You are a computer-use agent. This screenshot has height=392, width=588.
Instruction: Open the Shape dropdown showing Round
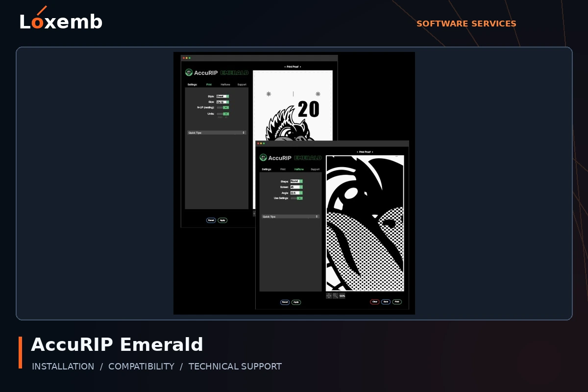pyautogui.click(x=296, y=181)
